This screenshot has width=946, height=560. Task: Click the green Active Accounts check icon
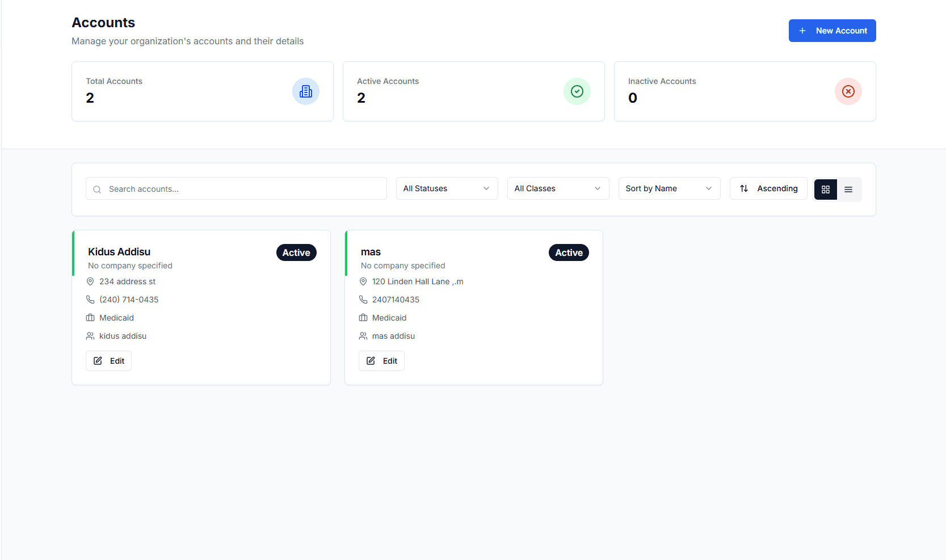click(577, 91)
